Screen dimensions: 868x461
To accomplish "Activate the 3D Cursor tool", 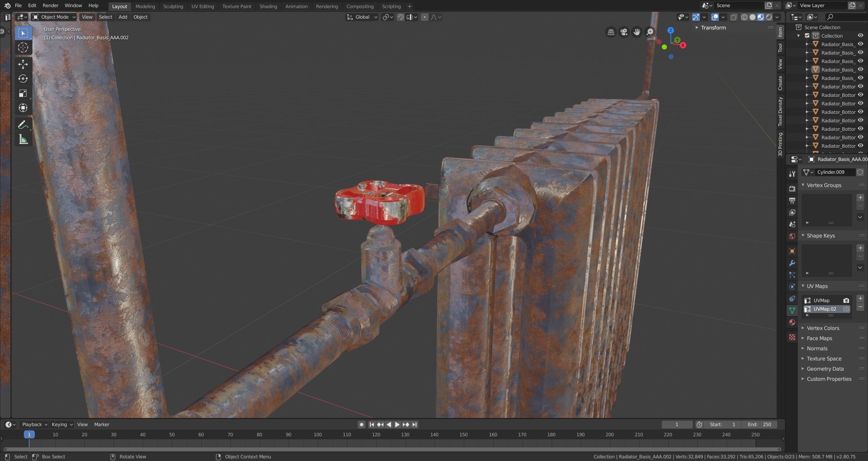I will [23, 47].
